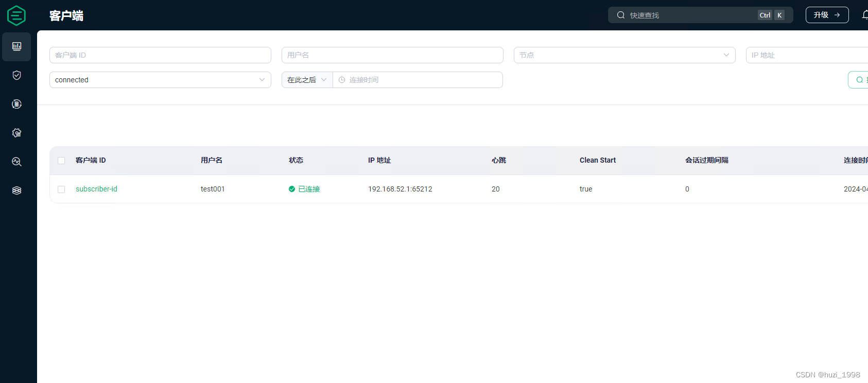Click the heartbeat value 20 cell
Viewport: 868px width, 383px height.
(x=496, y=189)
